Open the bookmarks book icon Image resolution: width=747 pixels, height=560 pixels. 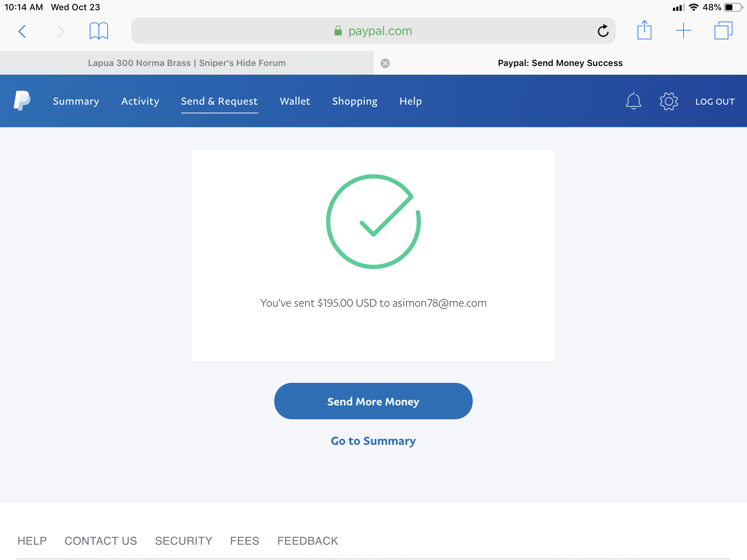click(x=98, y=31)
